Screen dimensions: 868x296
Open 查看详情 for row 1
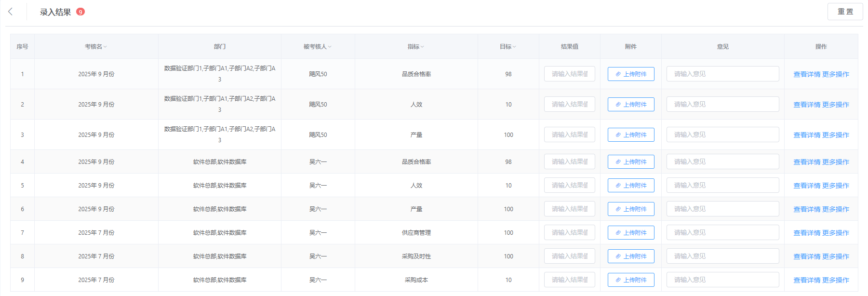(x=806, y=74)
